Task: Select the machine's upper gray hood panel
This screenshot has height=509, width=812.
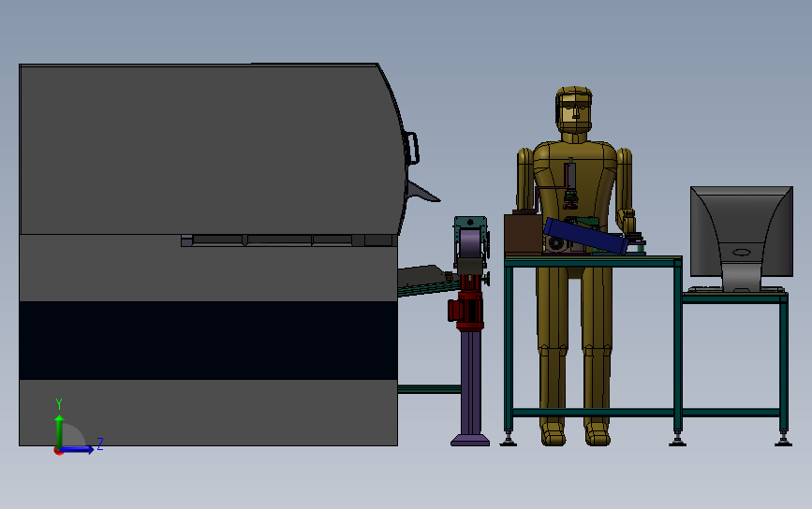Action: [207, 149]
